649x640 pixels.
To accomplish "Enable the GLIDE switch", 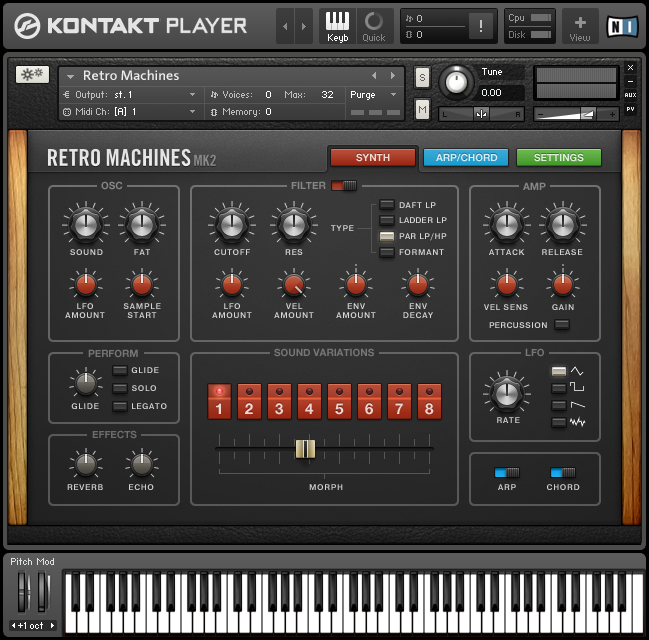I will 120,370.
